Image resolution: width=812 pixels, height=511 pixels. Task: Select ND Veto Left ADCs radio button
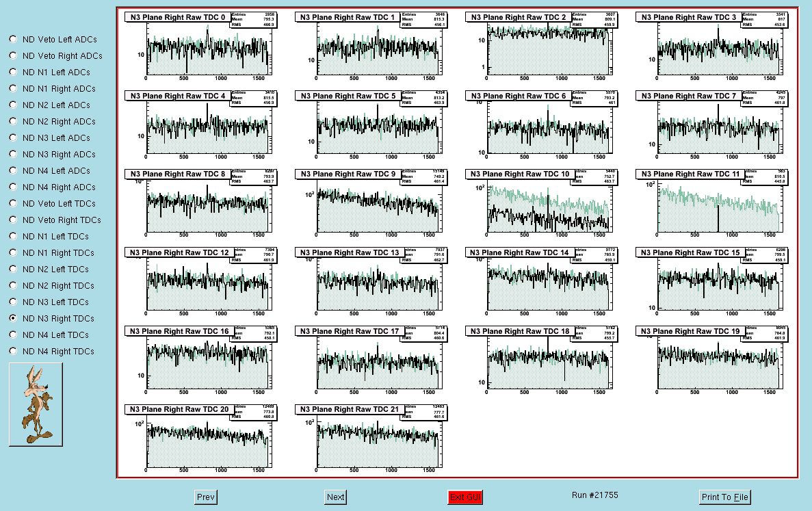(x=13, y=39)
